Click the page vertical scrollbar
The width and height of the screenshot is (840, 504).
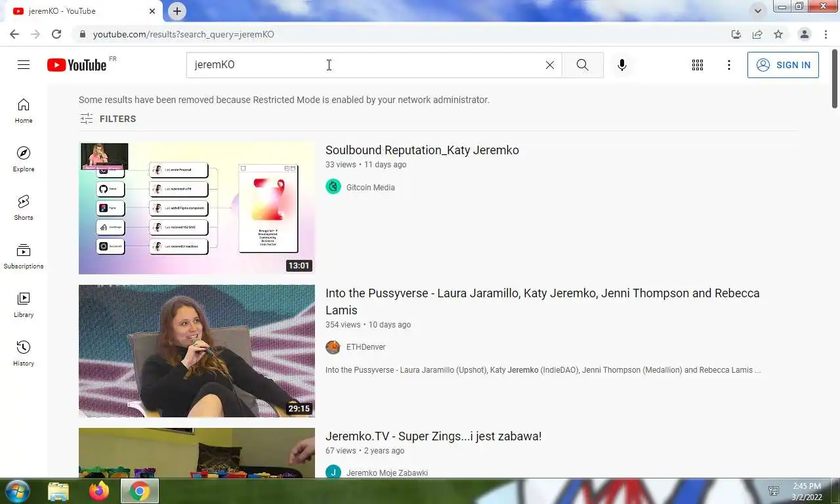click(835, 80)
